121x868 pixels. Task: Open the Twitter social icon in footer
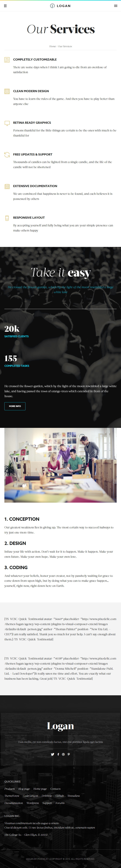53,754
